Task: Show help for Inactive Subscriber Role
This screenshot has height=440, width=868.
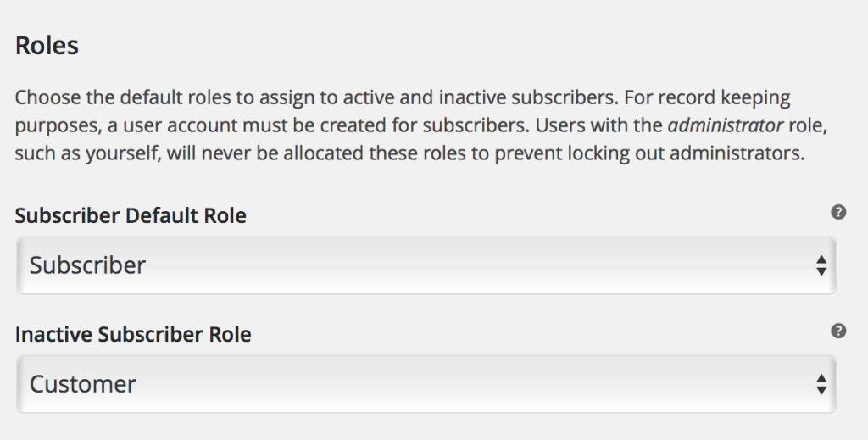Action: 838,331
